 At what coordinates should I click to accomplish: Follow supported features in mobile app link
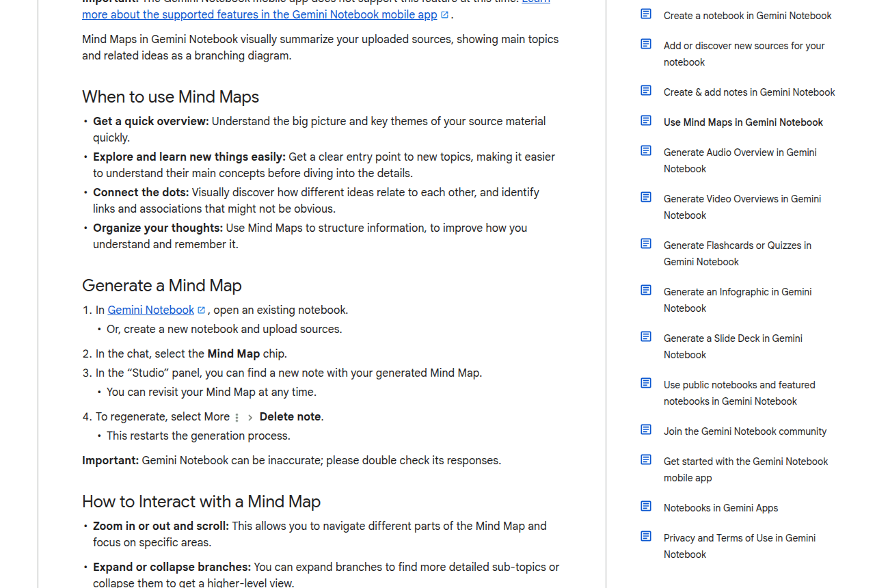[260, 14]
